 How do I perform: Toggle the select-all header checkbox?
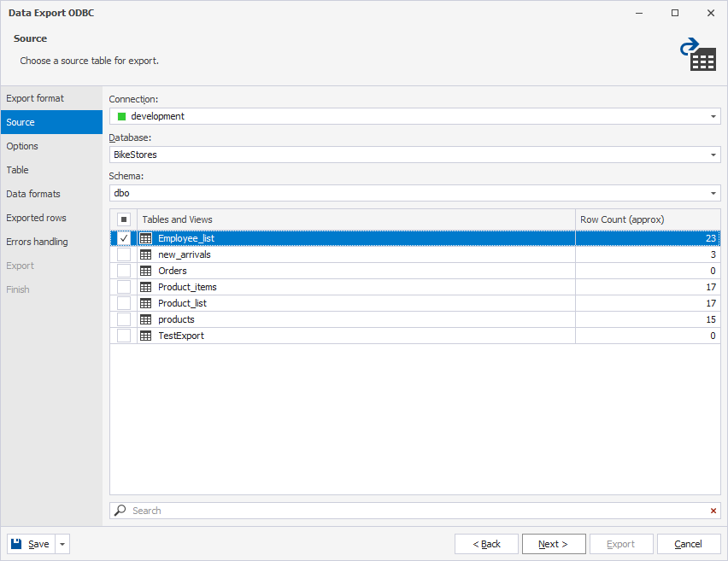[124, 219]
